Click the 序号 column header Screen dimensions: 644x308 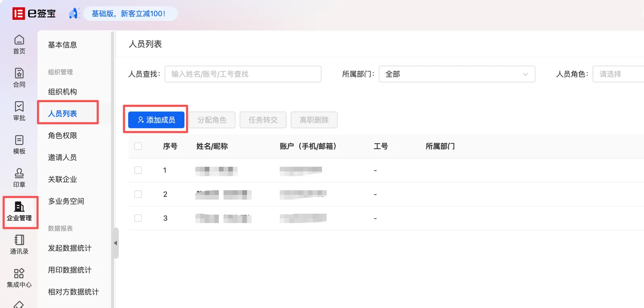[x=170, y=146]
